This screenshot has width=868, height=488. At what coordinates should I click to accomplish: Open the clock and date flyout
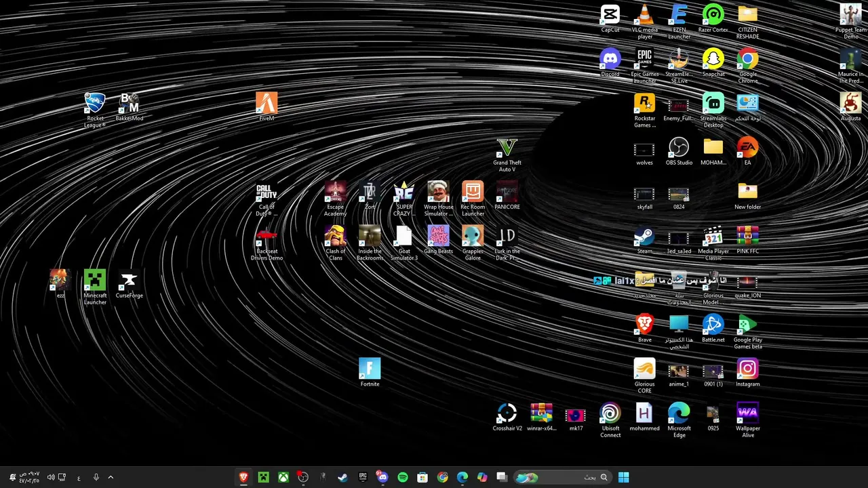coord(29,477)
